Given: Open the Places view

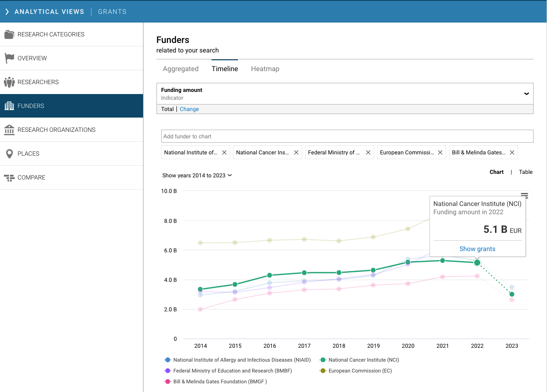Looking at the screenshot, I should click(x=72, y=154).
